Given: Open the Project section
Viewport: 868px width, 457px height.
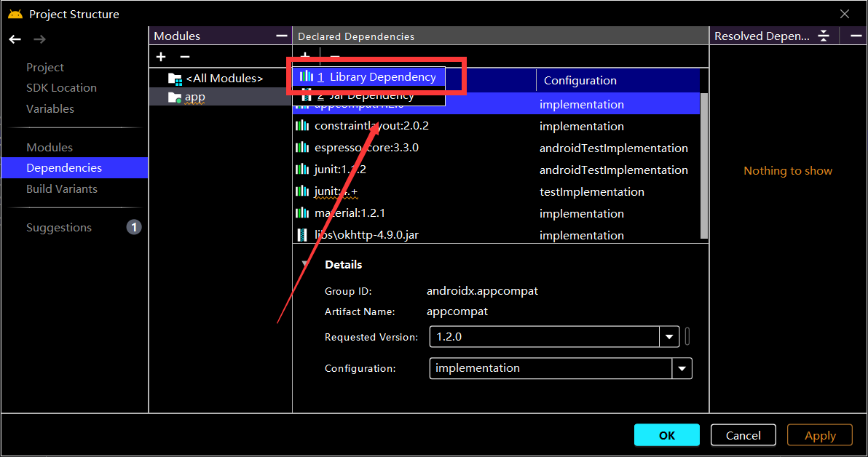Looking at the screenshot, I should pos(45,68).
